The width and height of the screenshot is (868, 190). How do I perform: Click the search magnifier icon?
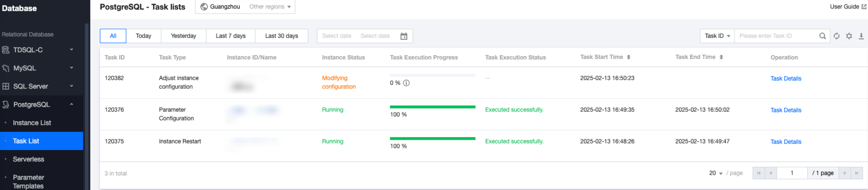822,36
